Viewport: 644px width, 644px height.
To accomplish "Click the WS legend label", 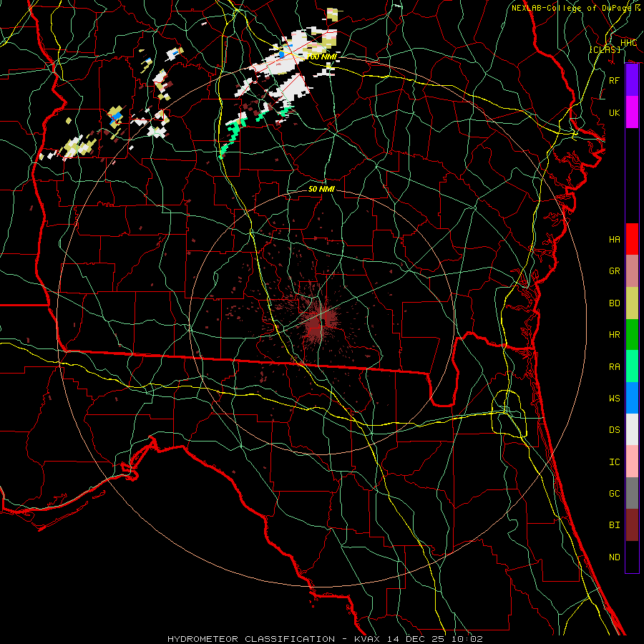I will (615, 399).
